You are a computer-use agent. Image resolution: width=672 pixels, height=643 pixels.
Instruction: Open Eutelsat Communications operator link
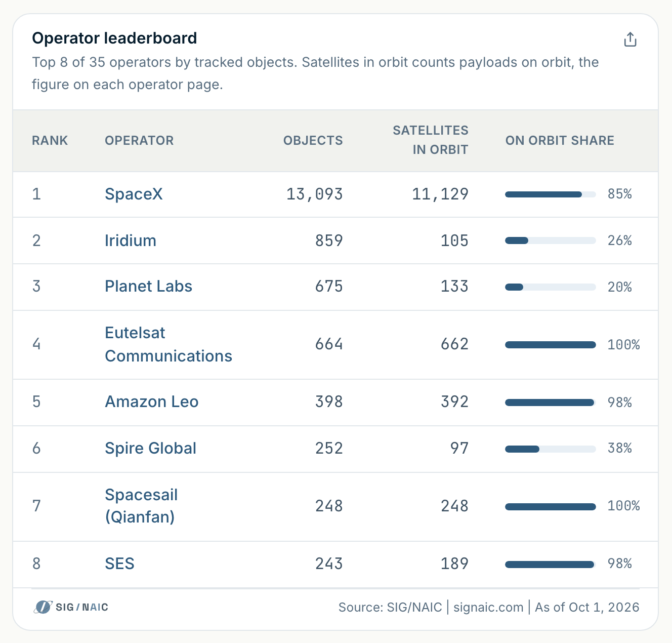click(x=169, y=344)
